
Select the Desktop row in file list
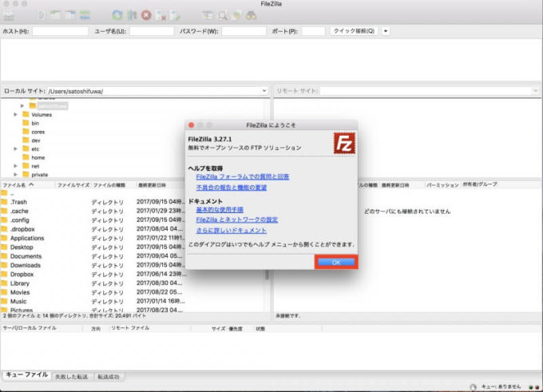(93, 247)
